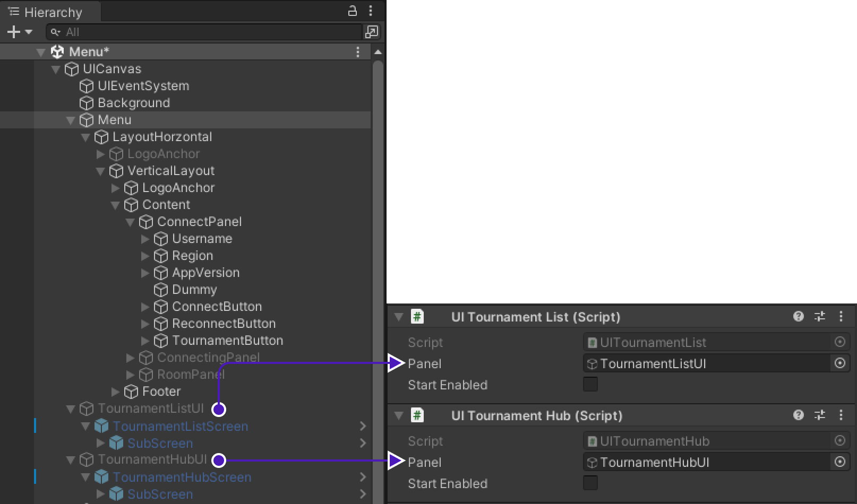Screen dimensions: 857x504
Task: Click the Hierarchy search field
Action: pyautogui.click(x=204, y=32)
